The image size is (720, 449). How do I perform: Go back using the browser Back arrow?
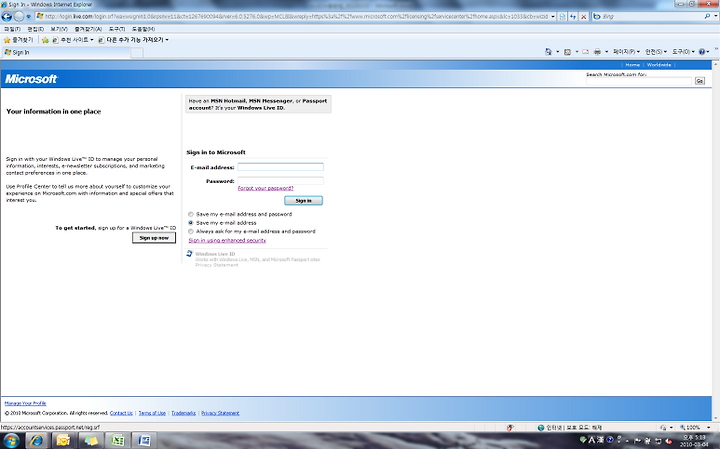click(6, 17)
